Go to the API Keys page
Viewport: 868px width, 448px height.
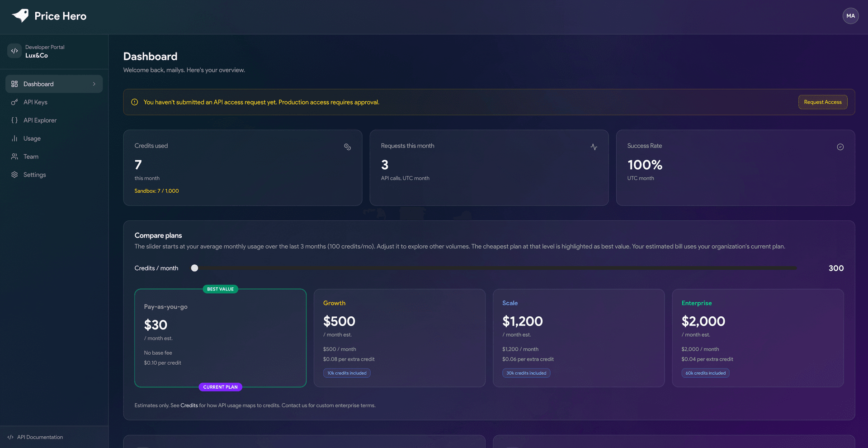(x=54, y=102)
